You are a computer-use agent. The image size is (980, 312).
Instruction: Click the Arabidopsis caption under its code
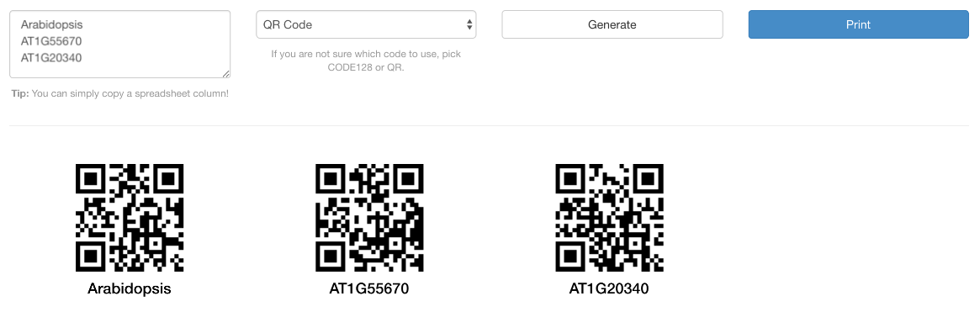(x=130, y=288)
